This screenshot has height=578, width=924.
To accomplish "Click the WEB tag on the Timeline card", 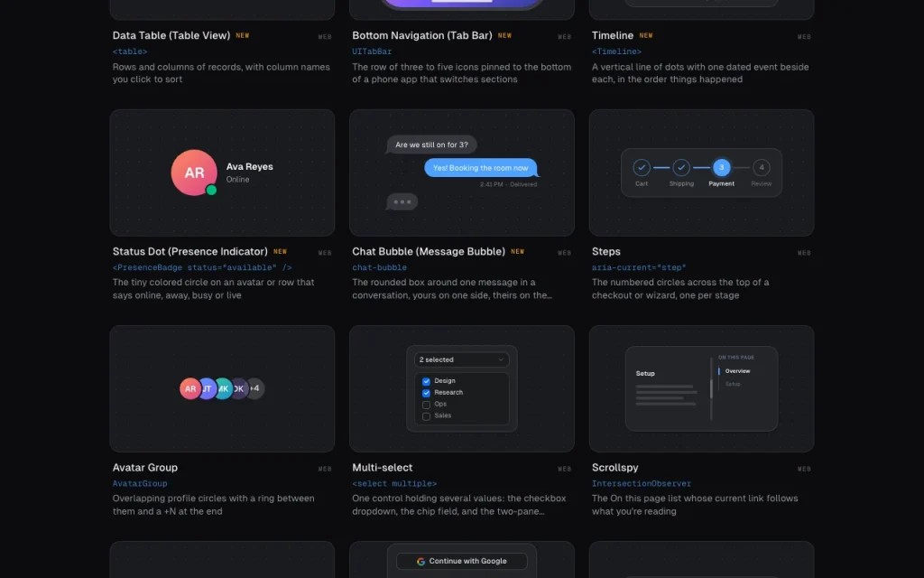I will click(804, 36).
